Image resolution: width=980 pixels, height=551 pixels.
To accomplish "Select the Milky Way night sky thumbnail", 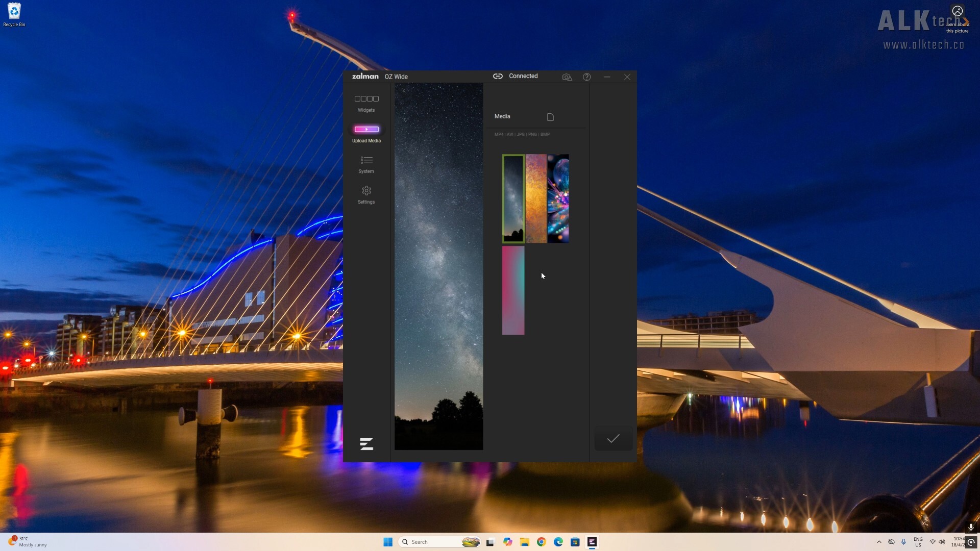I will tap(513, 198).
